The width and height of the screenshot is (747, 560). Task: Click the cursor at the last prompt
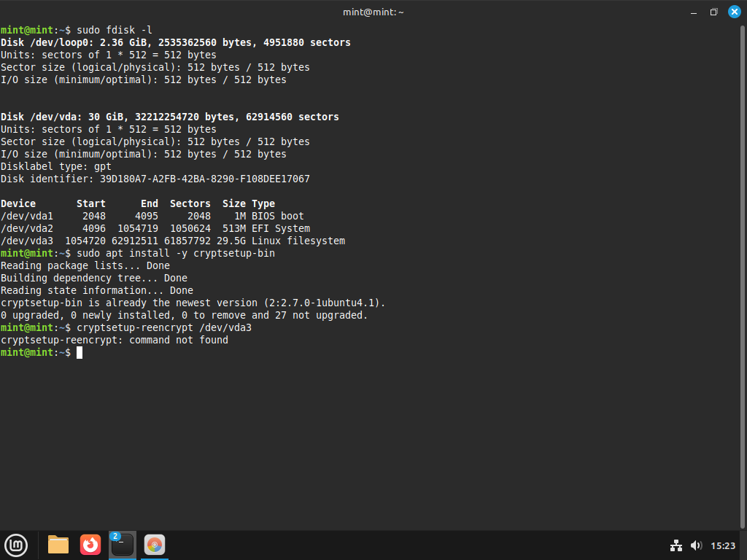(x=80, y=353)
